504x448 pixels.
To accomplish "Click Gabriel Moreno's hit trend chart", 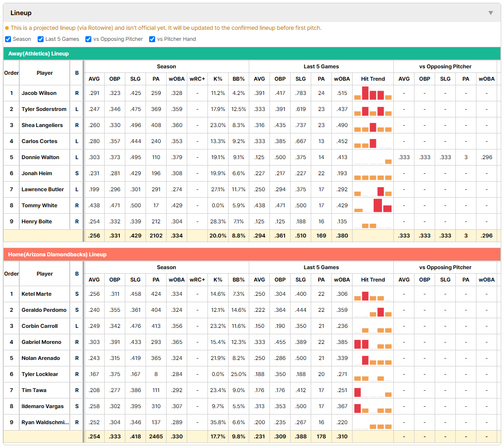I will coord(373,343).
